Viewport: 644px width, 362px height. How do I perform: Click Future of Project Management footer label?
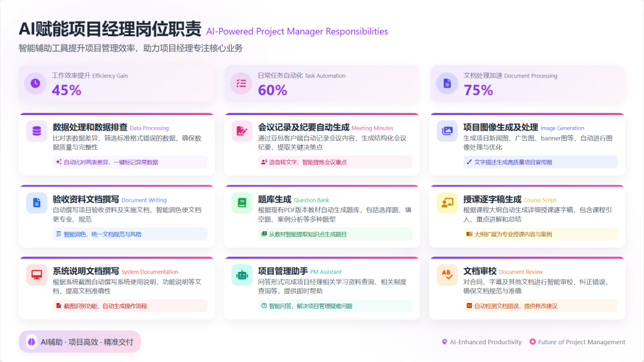point(577,342)
